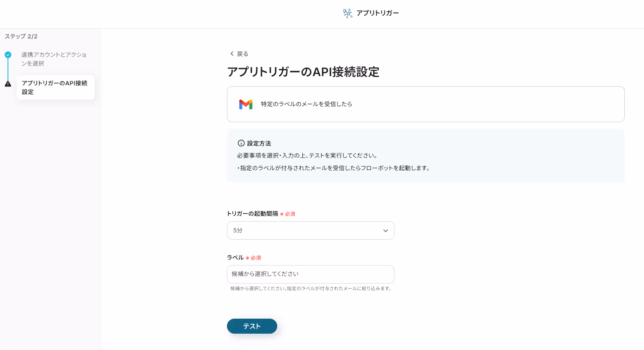
Task: Open the trigger interval dropdown showing 5分
Action: 311,230
